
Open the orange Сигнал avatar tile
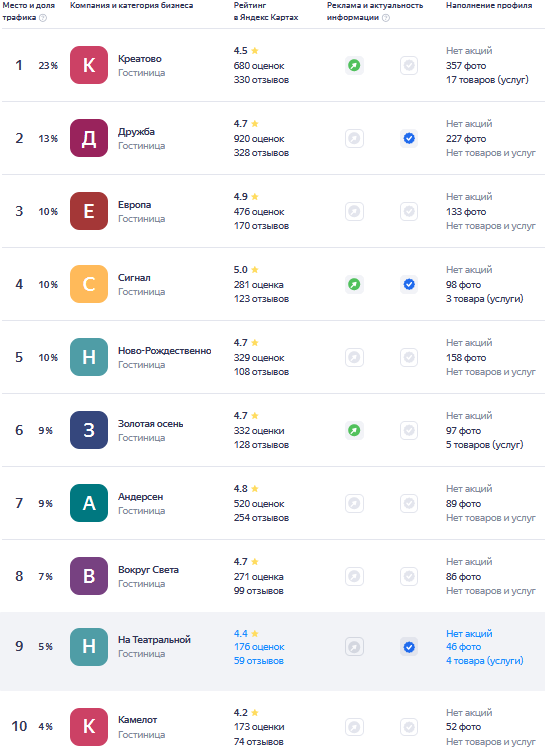pyautogui.click(x=89, y=284)
